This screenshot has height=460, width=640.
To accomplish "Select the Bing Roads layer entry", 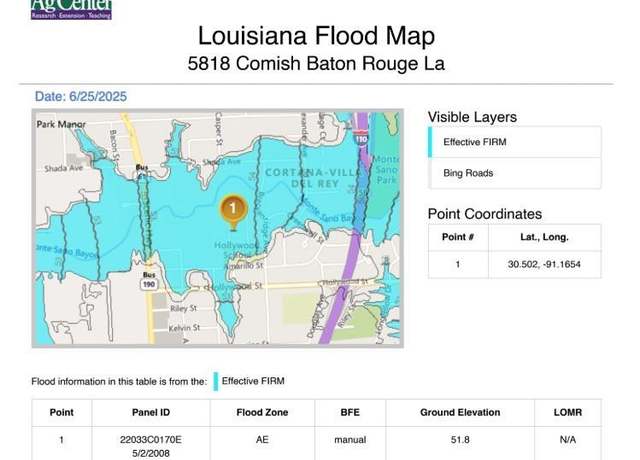I will coord(468,173).
